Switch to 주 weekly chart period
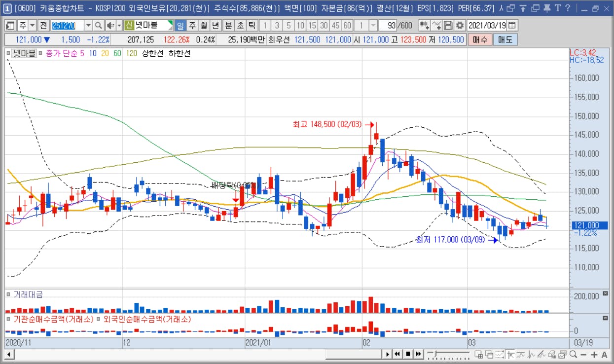 [x=192, y=26]
